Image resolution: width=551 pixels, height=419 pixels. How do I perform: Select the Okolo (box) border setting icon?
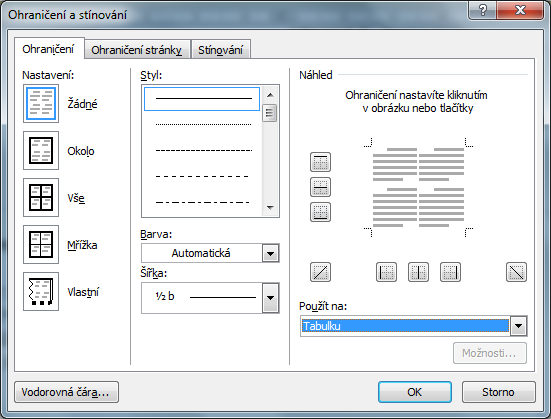click(x=41, y=150)
